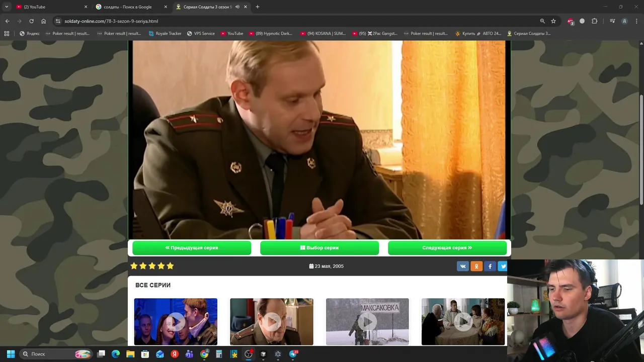Click the site info icon beside the URL
The height and width of the screenshot is (362, 644).
[58, 21]
